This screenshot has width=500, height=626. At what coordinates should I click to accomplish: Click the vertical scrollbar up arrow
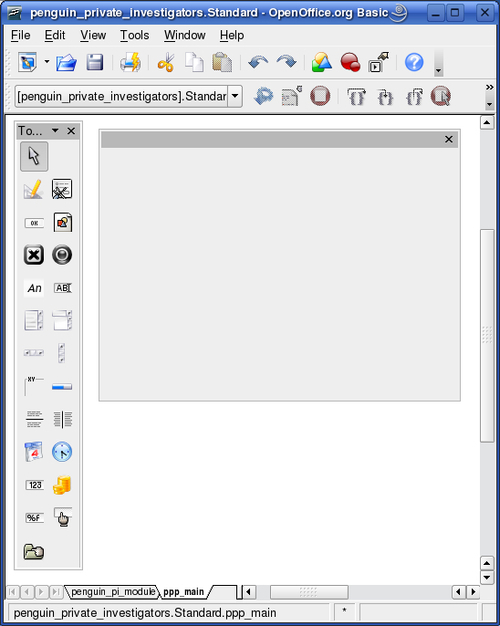(x=486, y=123)
